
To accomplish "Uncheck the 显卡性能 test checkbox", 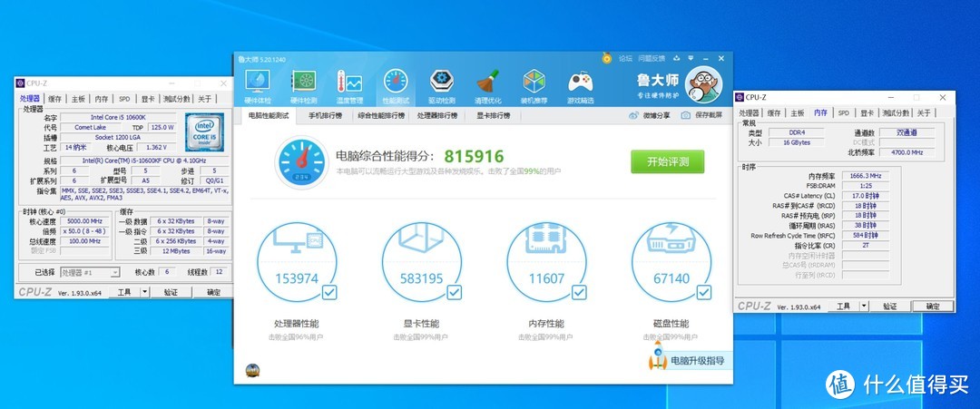I will [x=455, y=292].
